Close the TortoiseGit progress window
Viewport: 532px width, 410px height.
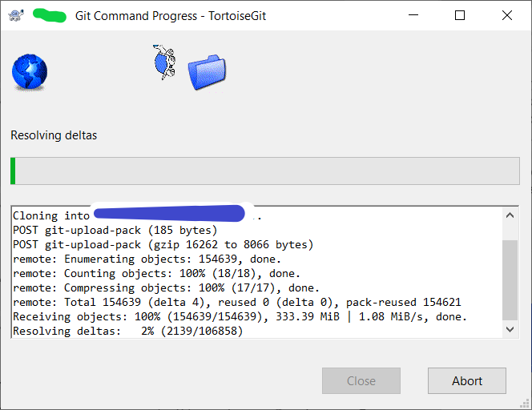pyautogui.click(x=507, y=15)
